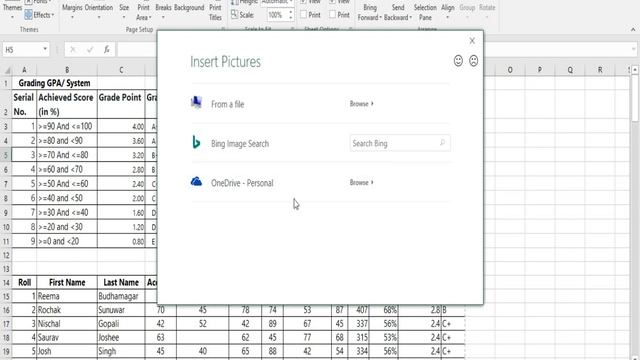The image size is (640, 360).
Task: Open the Selection Pane
Action: tap(425, 12)
